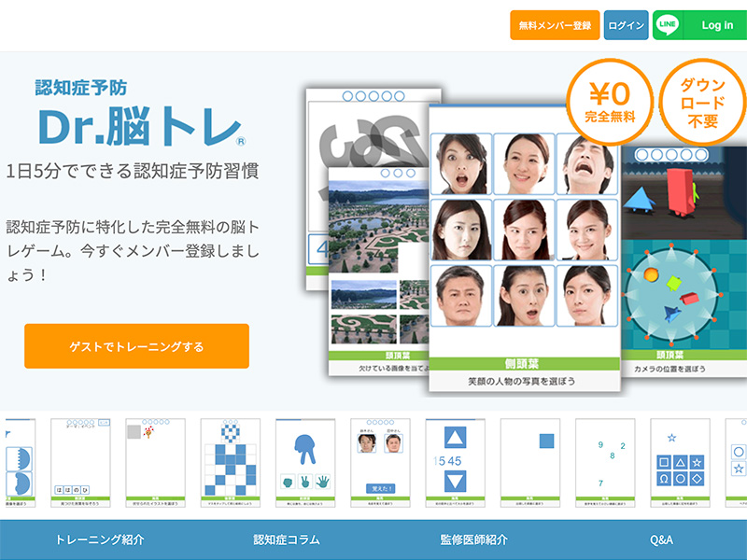The width and height of the screenshot is (747, 560).
Task: Open the Q&A navigation item
Action: click(661, 539)
